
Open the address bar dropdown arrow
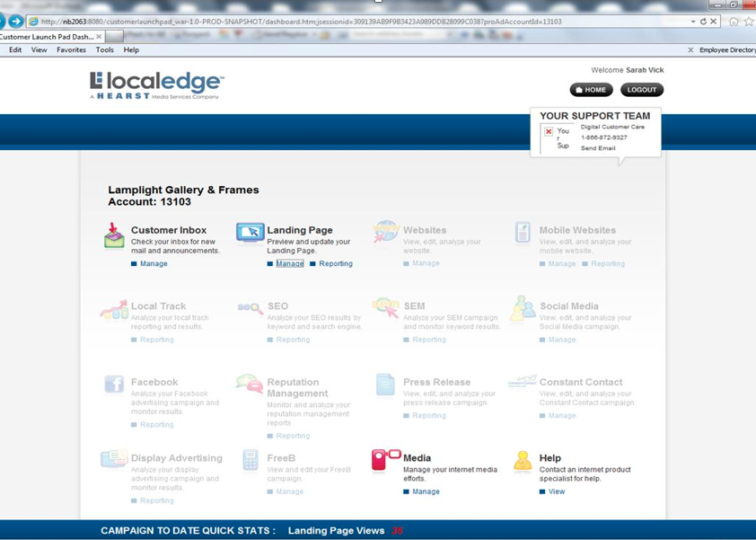tap(693, 22)
